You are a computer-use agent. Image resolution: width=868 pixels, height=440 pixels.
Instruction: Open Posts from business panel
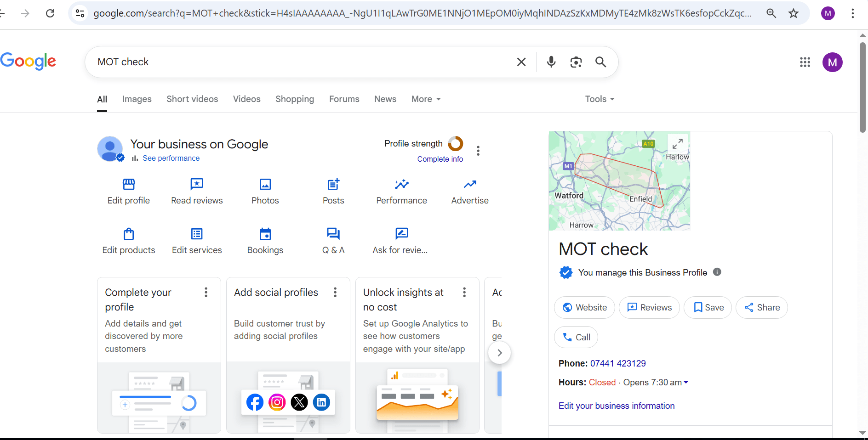[333, 192]
